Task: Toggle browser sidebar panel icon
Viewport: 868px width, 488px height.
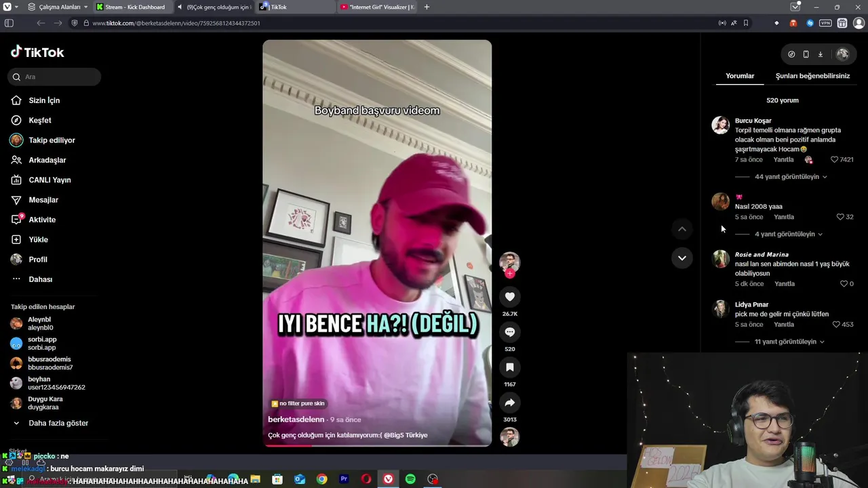Action: pyautogui.click(x=9, y=23)
